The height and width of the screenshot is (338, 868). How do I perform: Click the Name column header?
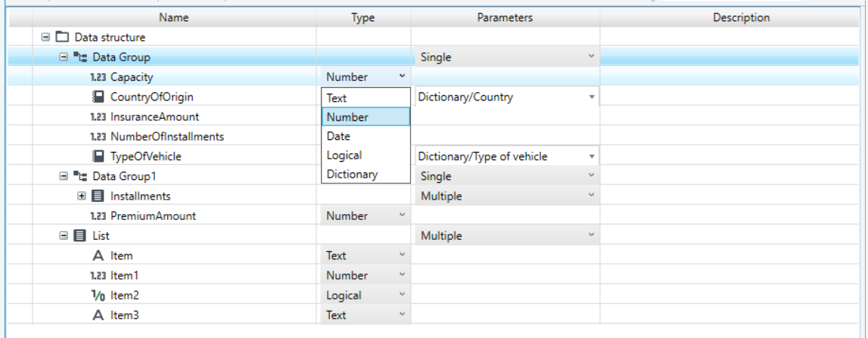174,17
